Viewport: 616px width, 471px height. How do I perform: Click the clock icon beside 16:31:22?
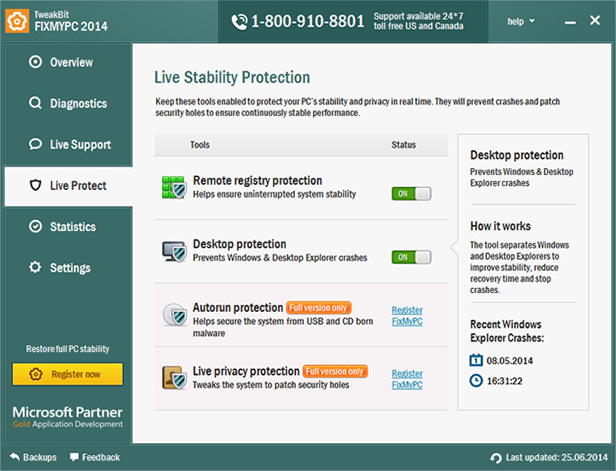[x=476, y=380]
